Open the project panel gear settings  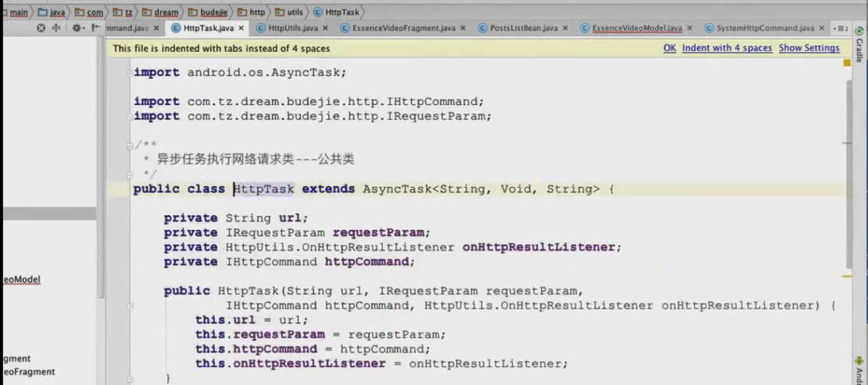(x=77, y=28)
